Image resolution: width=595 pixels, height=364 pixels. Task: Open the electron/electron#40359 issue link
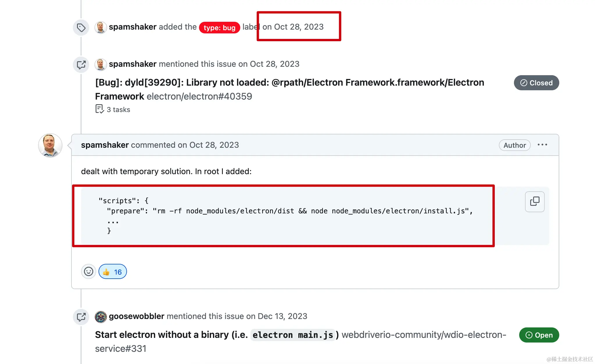click(199, 96)
